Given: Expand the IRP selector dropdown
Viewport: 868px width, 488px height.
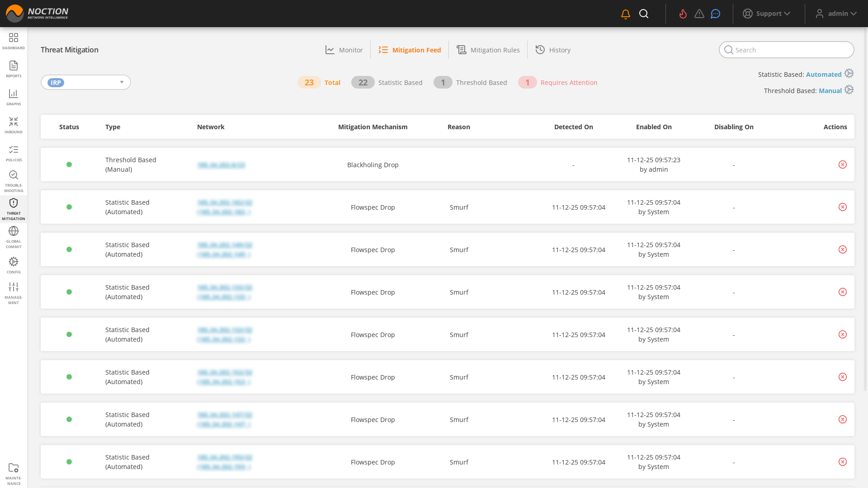Looking at the screenshot, I should point(121,82).
